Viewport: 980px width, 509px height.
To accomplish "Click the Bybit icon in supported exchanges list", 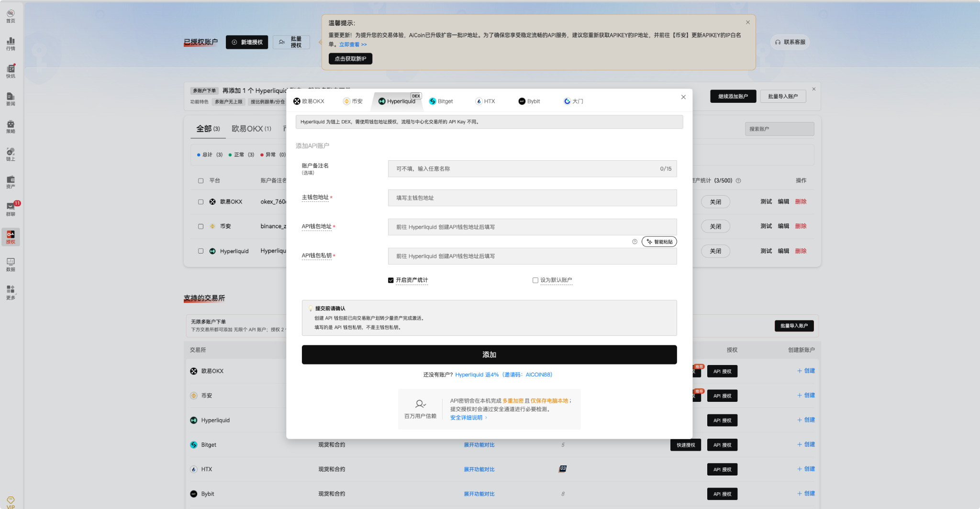I will 194,494.
